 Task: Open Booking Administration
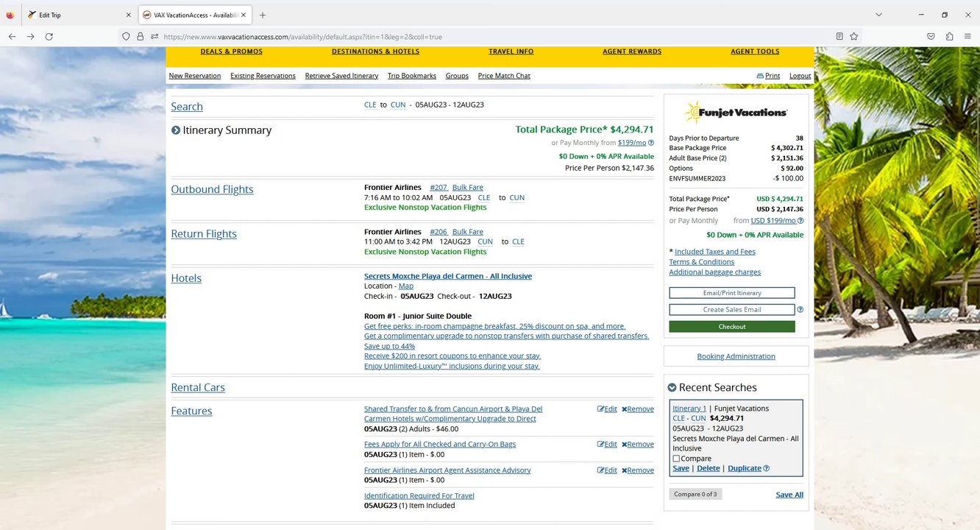coord(736,356)
